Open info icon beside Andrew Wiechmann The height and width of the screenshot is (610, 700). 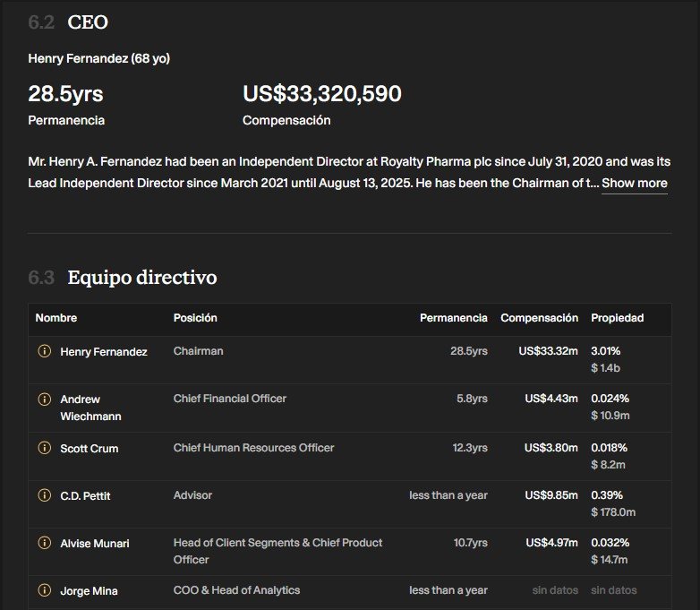(x=44, y=400)
